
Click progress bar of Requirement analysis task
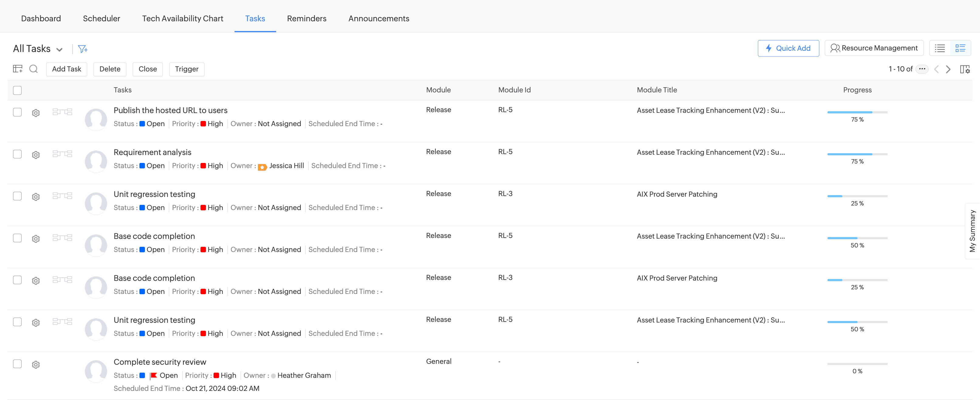click(x=857, y=154)
